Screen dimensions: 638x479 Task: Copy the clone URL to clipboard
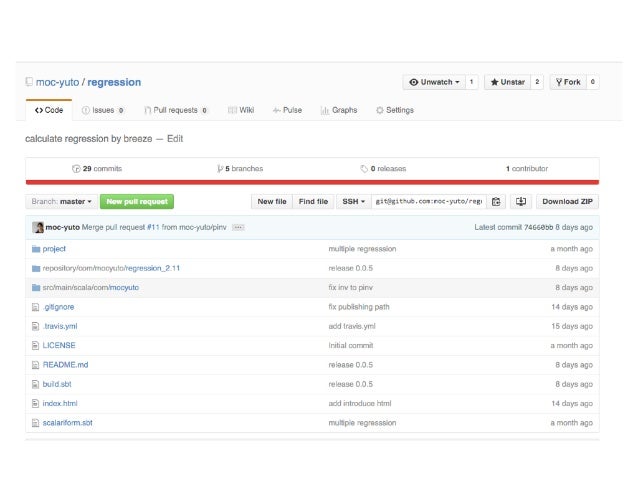(x=496, y=201)
